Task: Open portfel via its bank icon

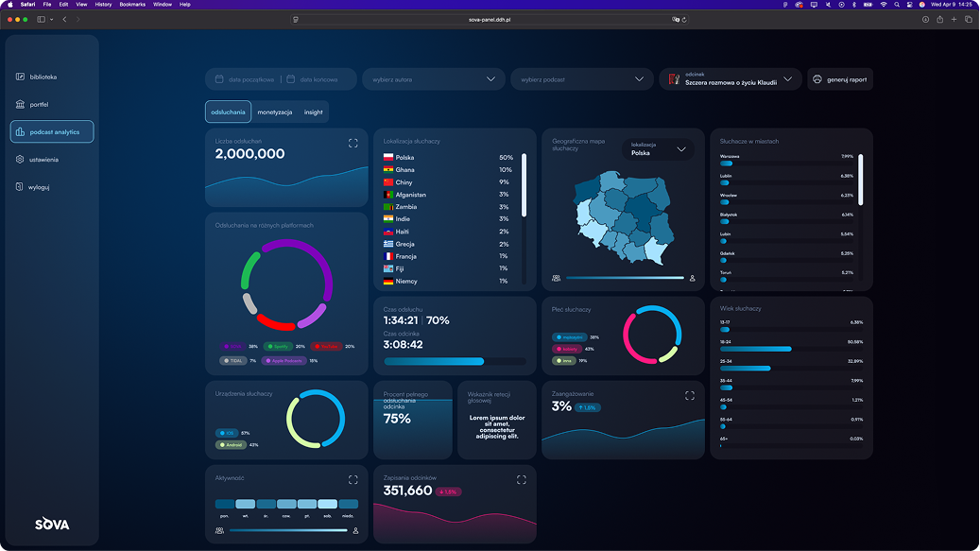Action: (20, 104)
